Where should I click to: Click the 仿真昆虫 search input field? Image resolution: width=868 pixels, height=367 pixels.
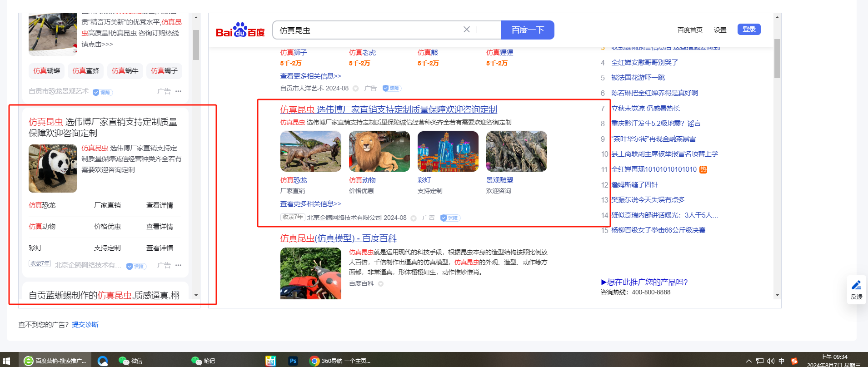pos(368,30)
